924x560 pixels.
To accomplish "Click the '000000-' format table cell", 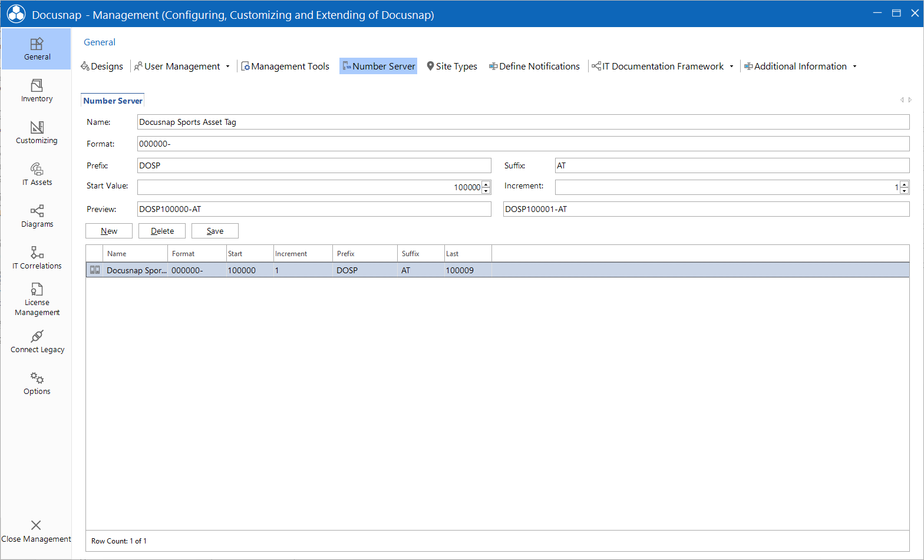I will [x=197, y=270].
